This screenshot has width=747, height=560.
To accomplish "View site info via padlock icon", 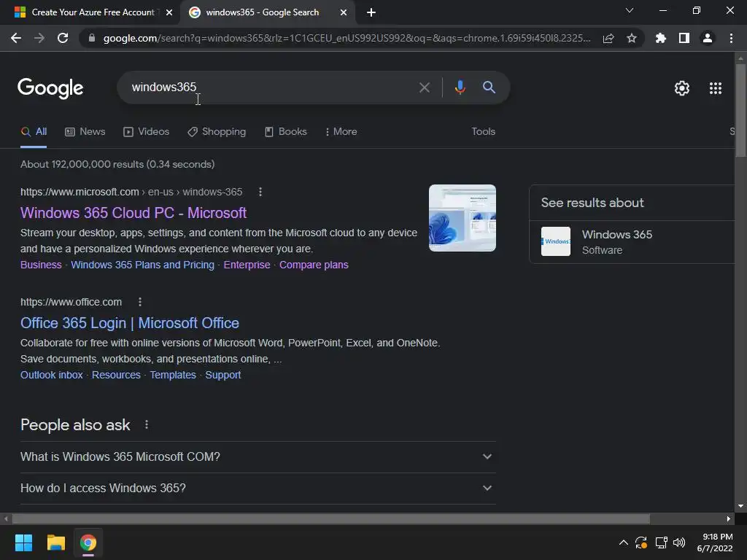I will [92, 38].
